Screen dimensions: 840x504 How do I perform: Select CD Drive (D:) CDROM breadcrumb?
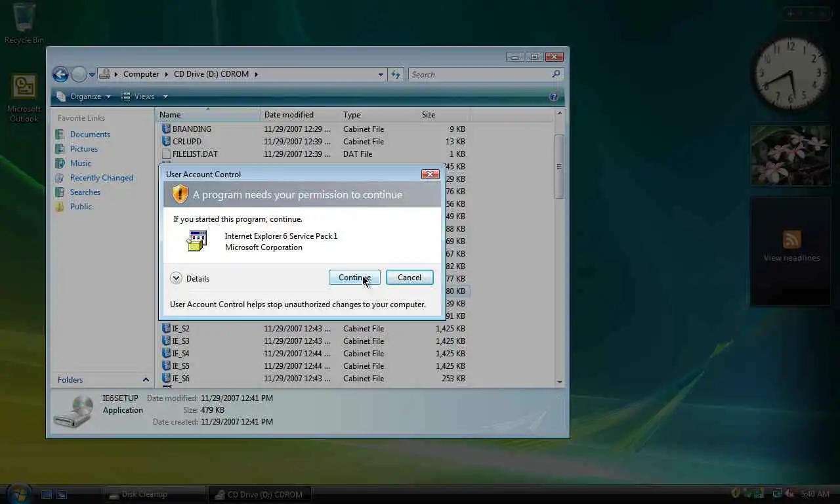211,74
